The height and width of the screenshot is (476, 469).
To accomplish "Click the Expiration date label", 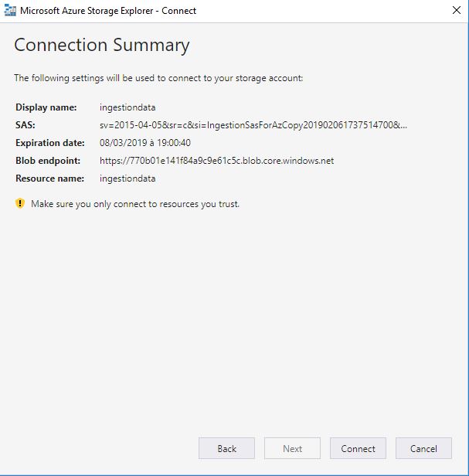I will pyautogui.click(x=50, y=143).
